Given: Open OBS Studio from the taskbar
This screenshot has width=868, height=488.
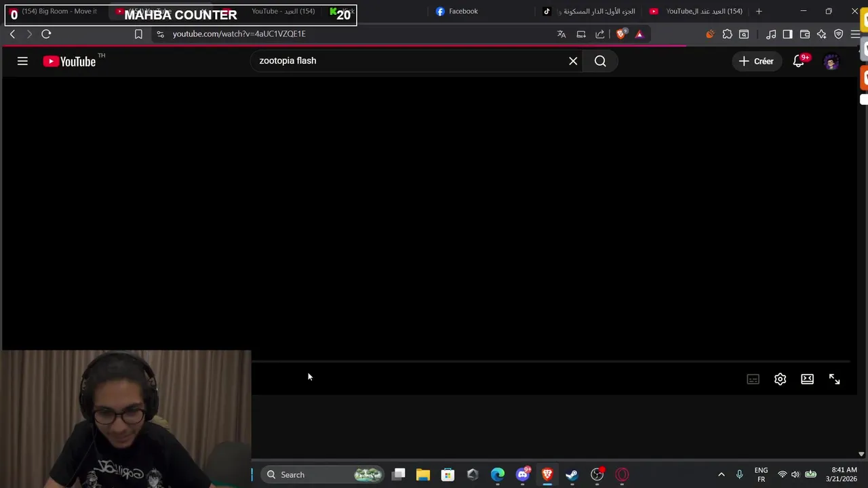Looking at the screenshot, I should [597, 474].
